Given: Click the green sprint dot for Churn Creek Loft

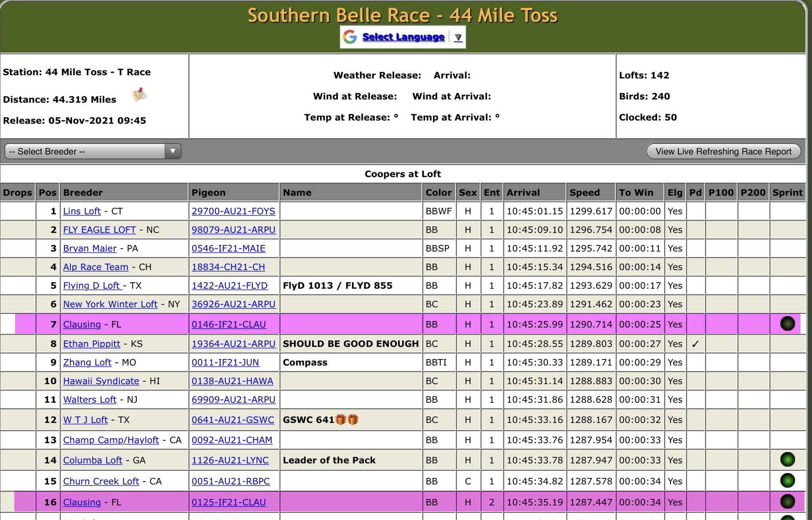Looking at the screenshot, I should click(x=787, y=480).
